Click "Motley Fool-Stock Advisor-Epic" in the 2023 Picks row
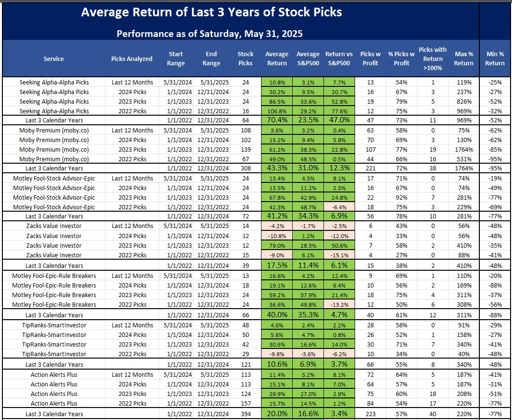 coord(54,198)
